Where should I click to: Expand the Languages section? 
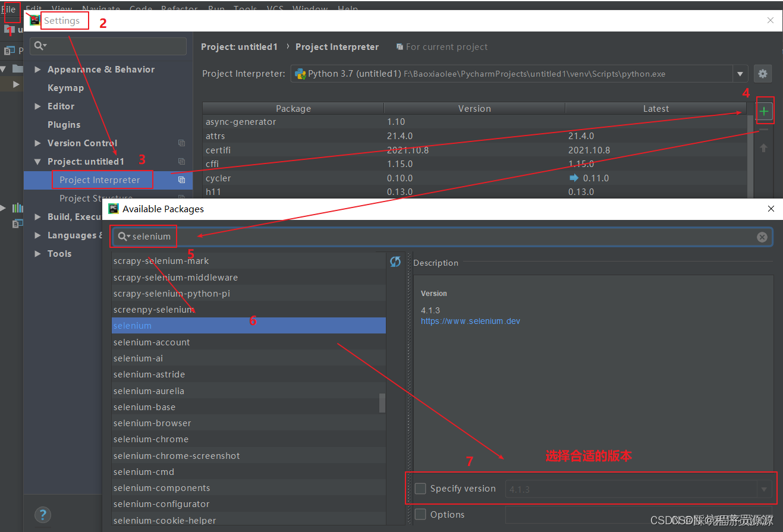pyautogui.click(x=38, y=235)
